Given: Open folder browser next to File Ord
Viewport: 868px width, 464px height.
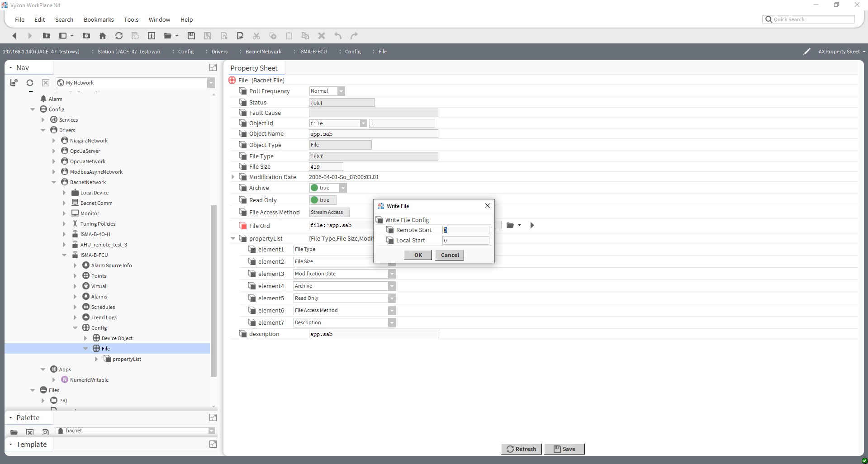Looking at the screenshot, I should [510, 225].
